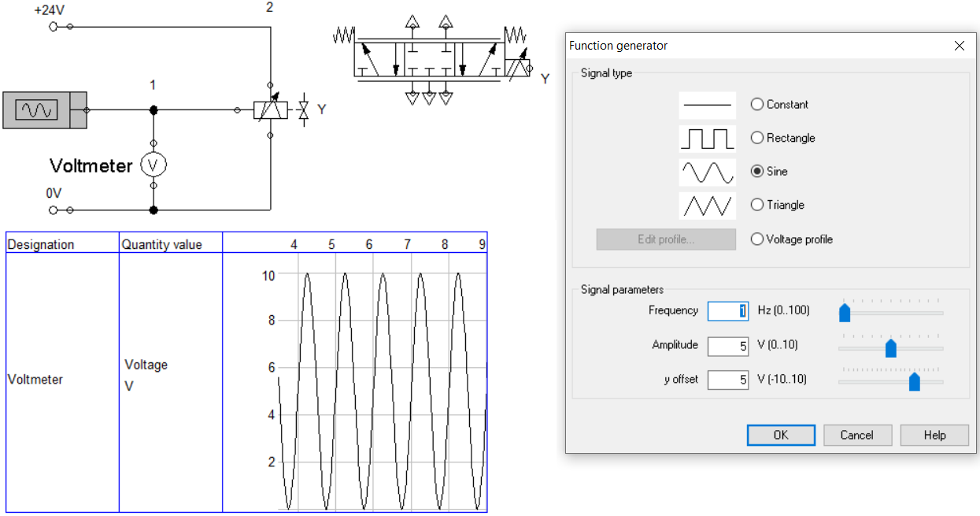Screen dimensions: 980x516
Task: Choose the Rectangle signal type
Action: point(757,138)
